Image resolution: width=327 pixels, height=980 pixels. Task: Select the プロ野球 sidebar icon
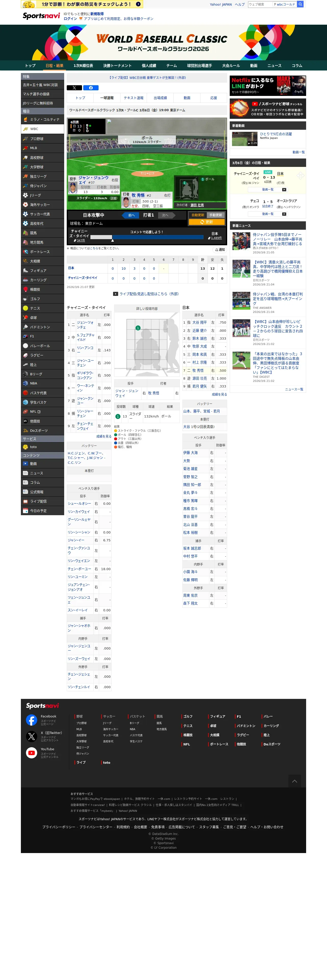click(x=25, y=139)
